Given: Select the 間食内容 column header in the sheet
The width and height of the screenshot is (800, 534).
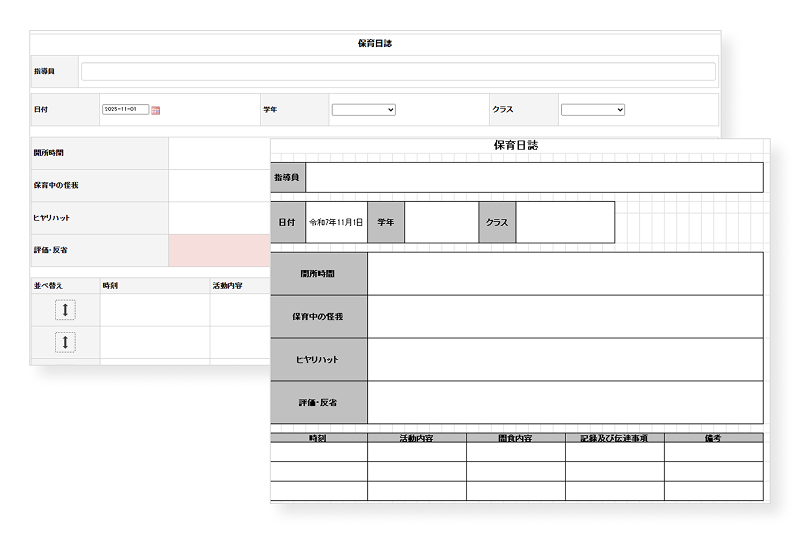Looking at the screenshot, I should point(515,438).
